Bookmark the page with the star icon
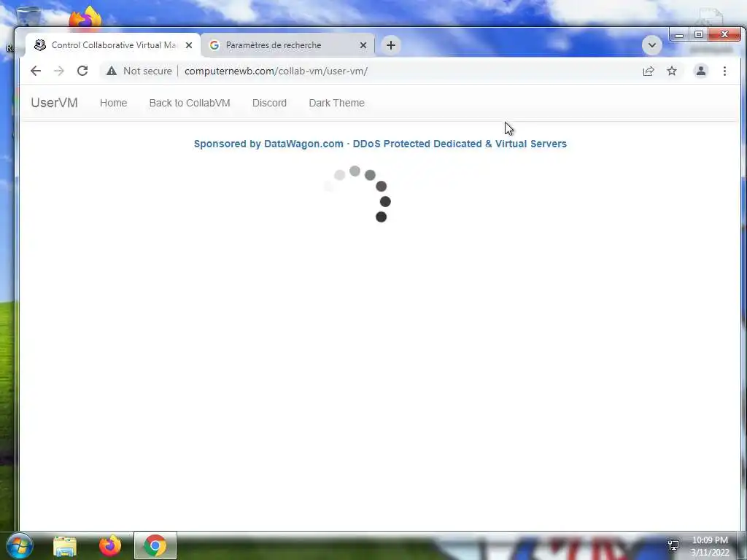This screenshot has height=560, width=747. point(672,71)
